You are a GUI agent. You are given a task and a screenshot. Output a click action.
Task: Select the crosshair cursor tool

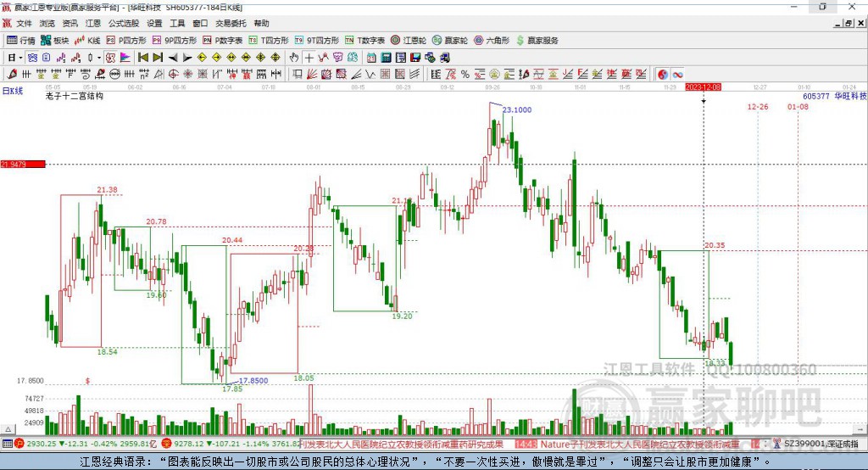(x=309, y=58)
